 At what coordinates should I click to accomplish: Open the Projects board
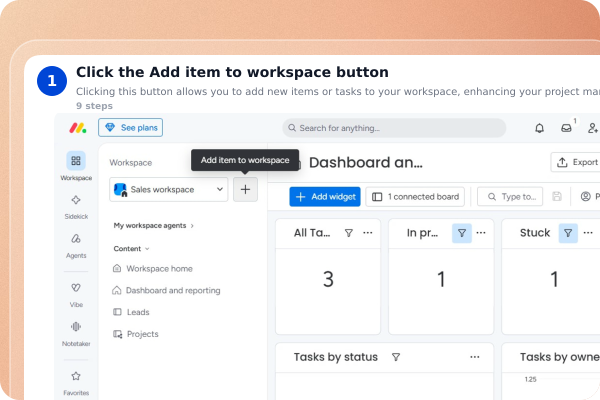pyautogui.click(x=135, y=334)
